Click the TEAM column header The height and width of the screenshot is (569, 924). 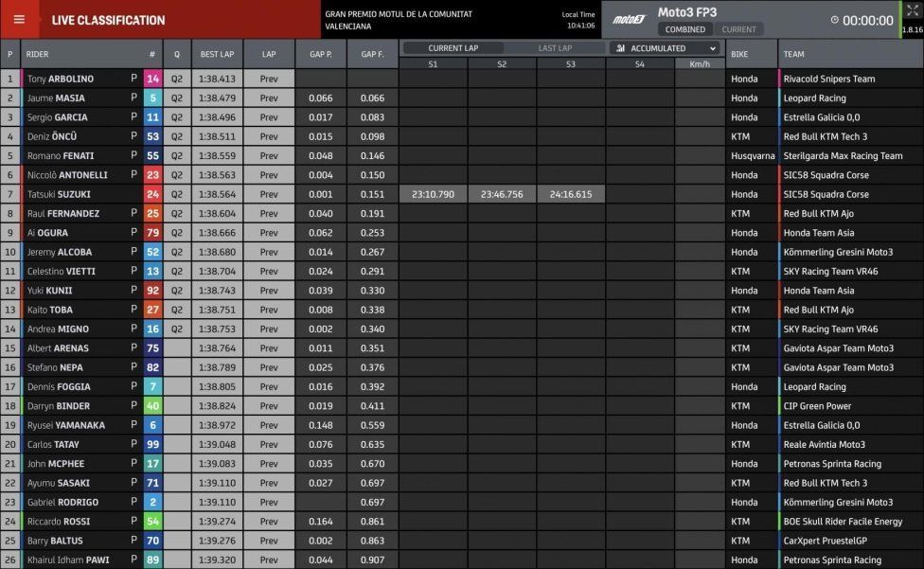(x=793, y=54)
